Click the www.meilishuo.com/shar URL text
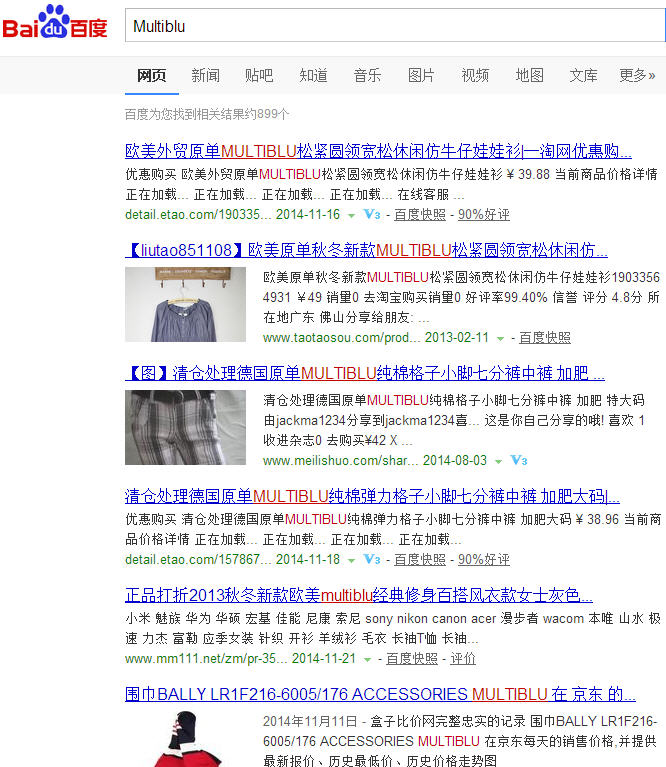Image resolution: width=666 pixels, height=767 pixels. 340,461
